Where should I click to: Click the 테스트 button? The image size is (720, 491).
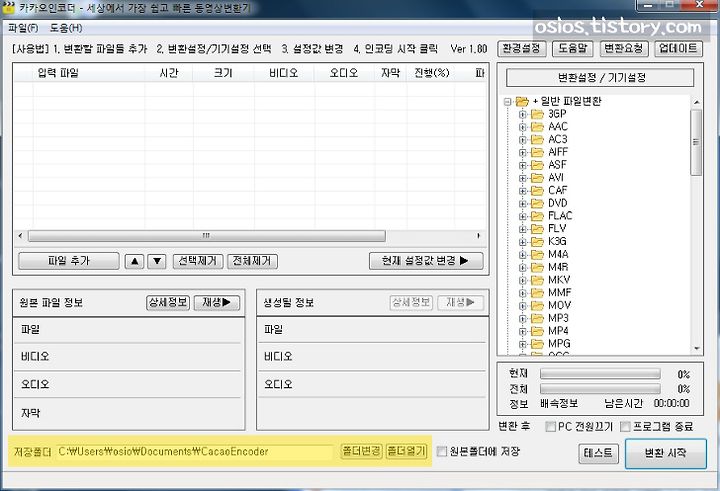pyautogui.click(x=598, y=453)
